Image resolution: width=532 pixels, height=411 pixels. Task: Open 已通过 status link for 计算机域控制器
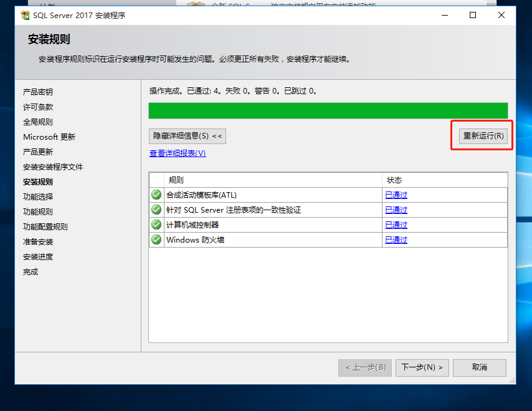396,225
